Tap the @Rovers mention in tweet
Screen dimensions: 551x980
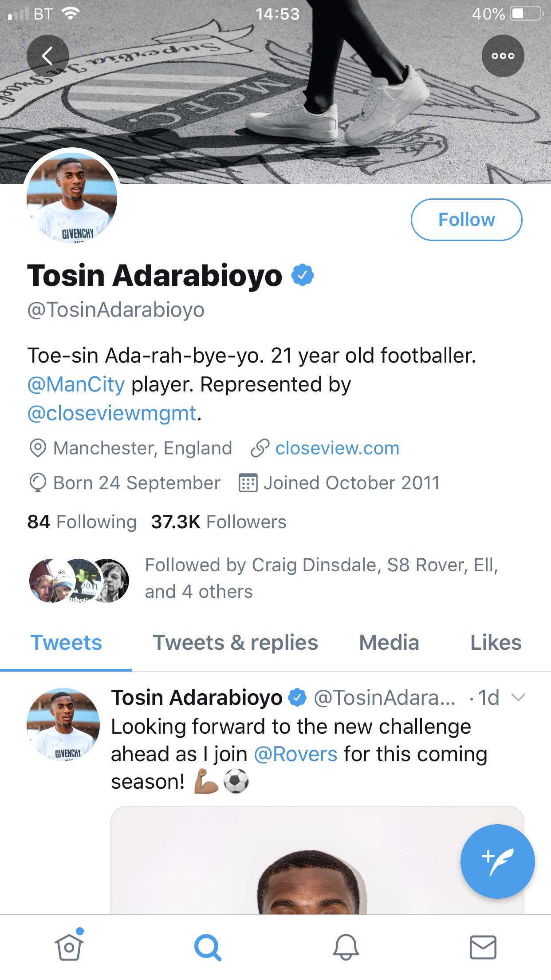coord(295,754)
